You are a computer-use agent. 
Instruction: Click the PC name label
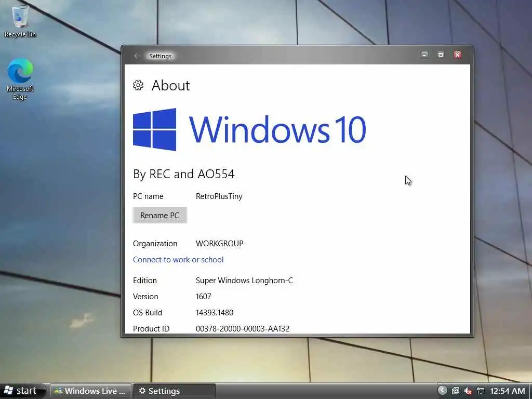click(148, 196)
